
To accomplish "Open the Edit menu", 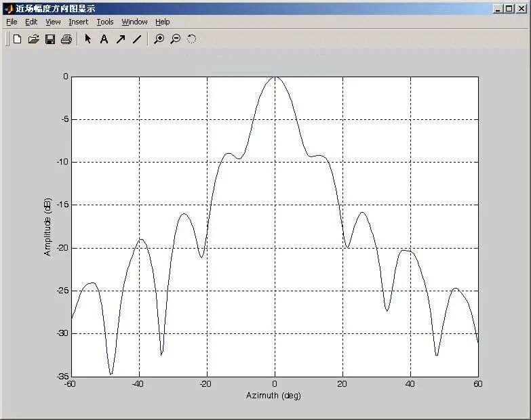I will (31, 22).
